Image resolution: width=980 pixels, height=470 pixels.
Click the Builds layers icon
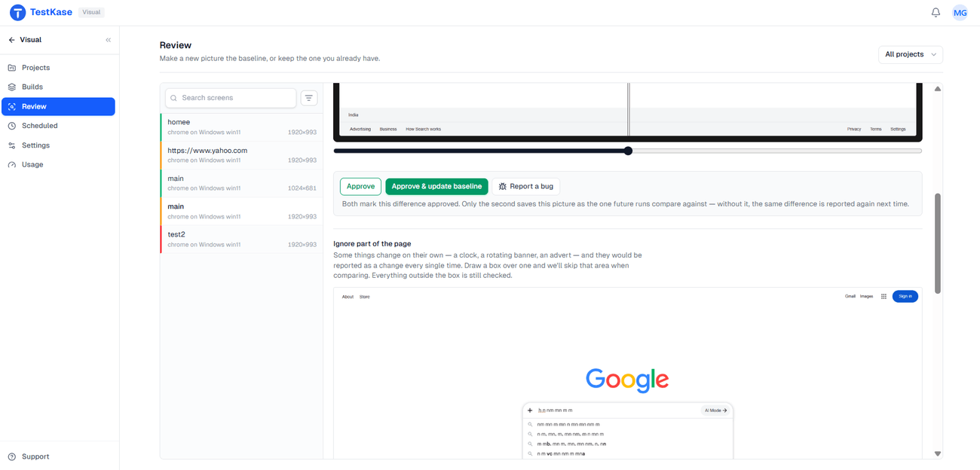(x=12, y=87)
